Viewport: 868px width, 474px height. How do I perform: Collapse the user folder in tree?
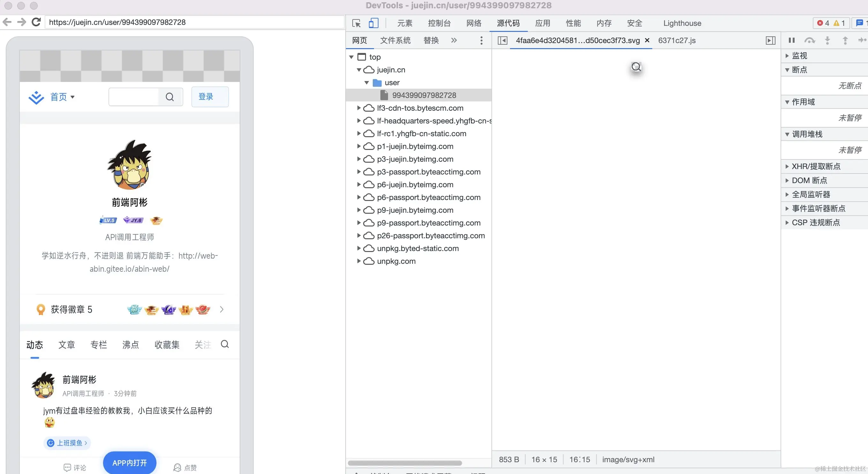[367, 83]
